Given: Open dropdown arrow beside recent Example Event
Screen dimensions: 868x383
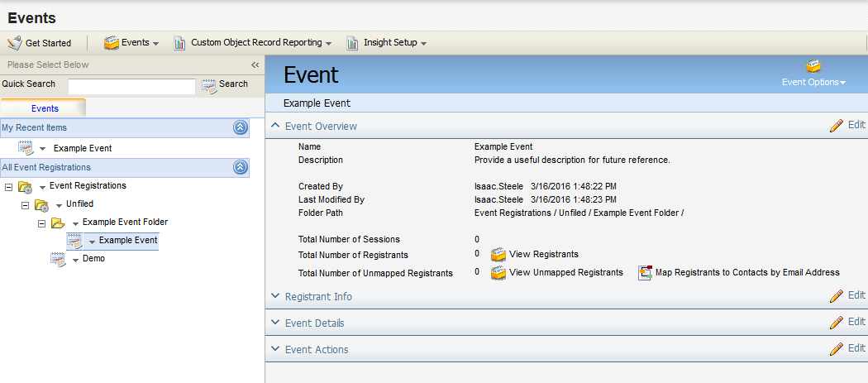Looking at the screenshot, I should [x=43, y=149].
